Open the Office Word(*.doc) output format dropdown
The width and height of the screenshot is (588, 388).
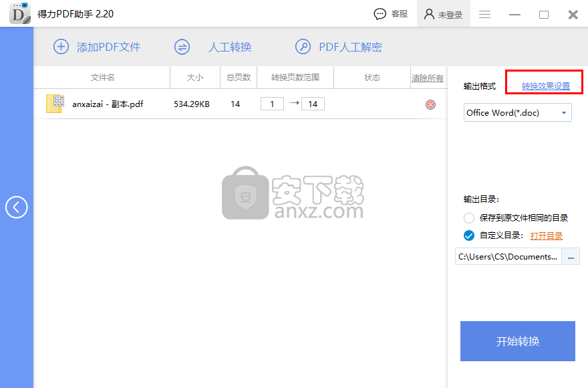pyautogui.click(x=517, y=112)
